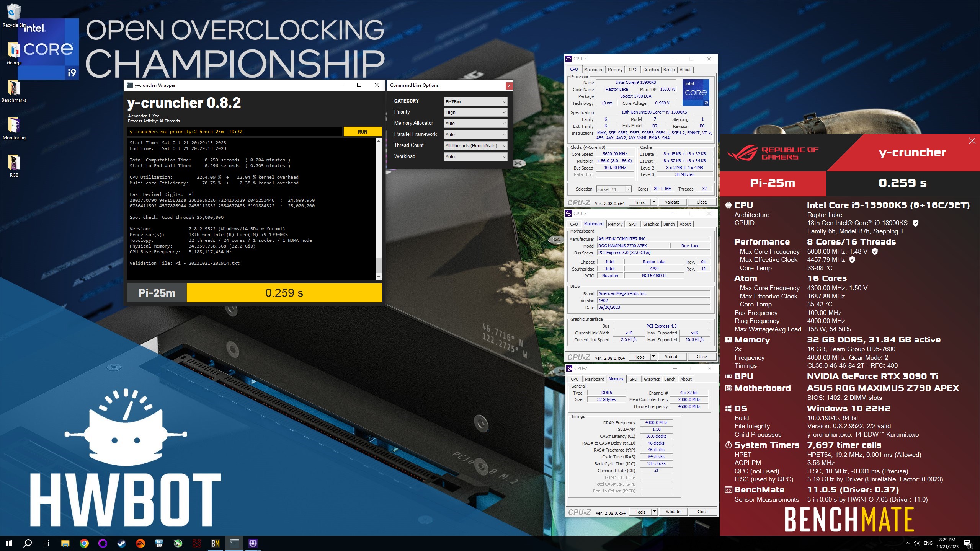Open the notification center icon

(968, 543)
